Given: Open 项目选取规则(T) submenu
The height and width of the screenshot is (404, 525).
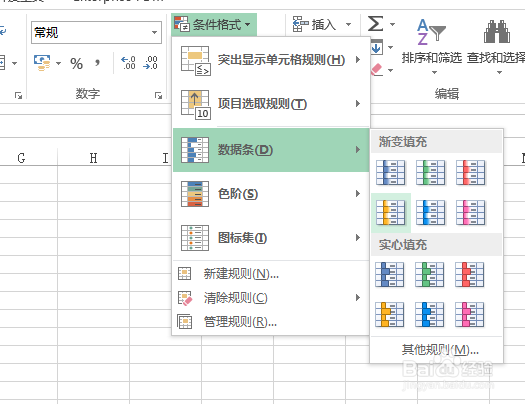Looking at the screenshot, I should tap(271, 104).
